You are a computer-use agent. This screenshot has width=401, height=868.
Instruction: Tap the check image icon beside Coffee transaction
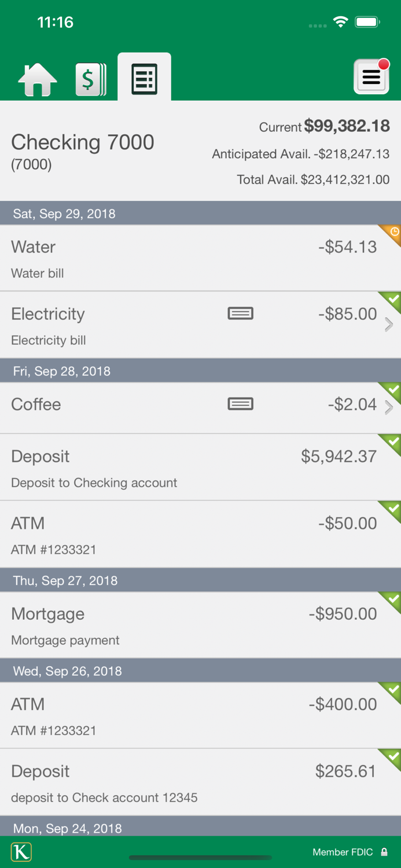pyautogui.click(x=240, y=404)
